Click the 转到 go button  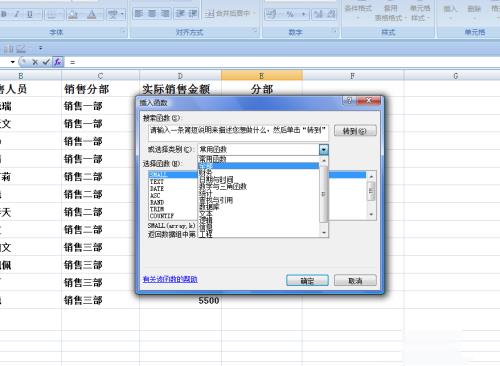(x=355, y=131)
